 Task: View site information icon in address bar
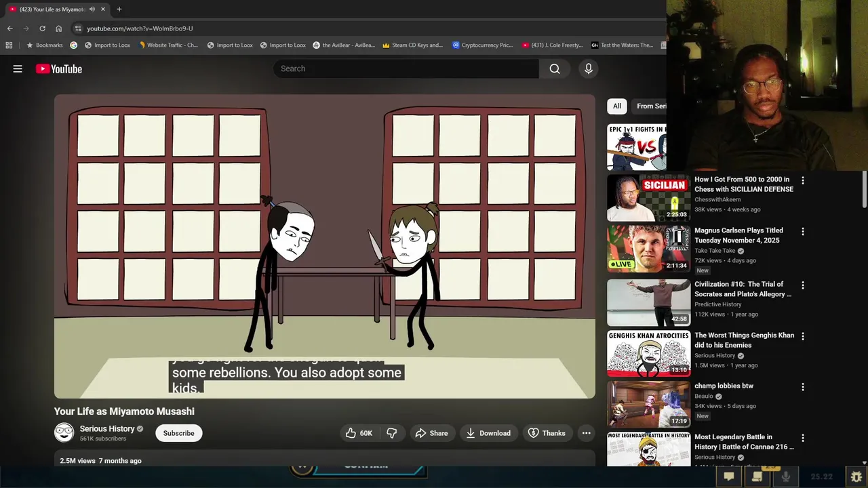[x=78, y=28]
